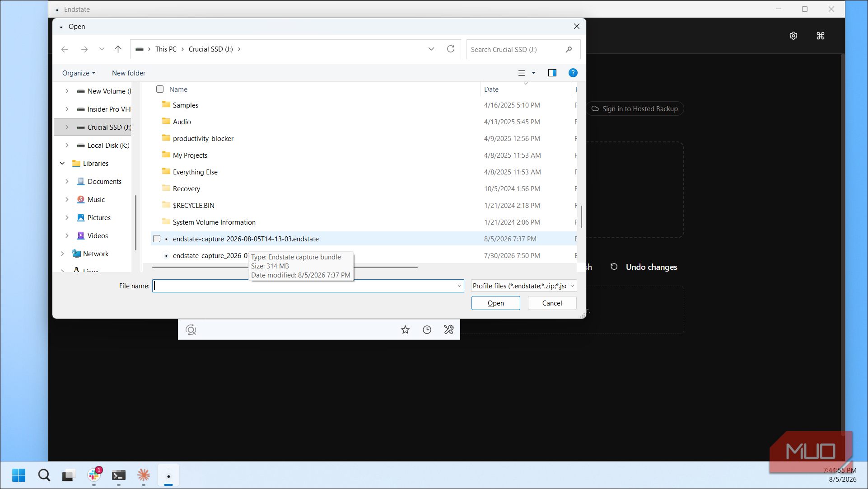Screen dimensions: 868x489
Task: Expand Insider Pro VHD drive node
Action: coord(67,109)
